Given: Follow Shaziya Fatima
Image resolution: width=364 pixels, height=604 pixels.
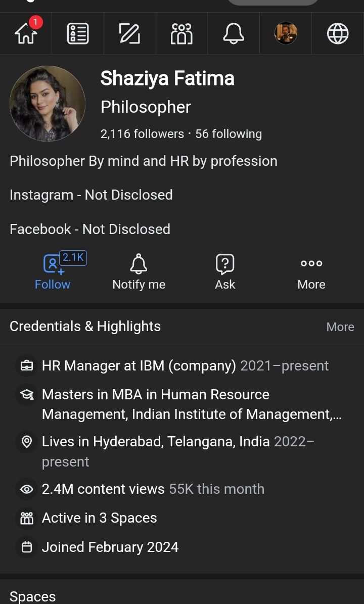Looking at the screenshot, I should (x=53, y=272).
